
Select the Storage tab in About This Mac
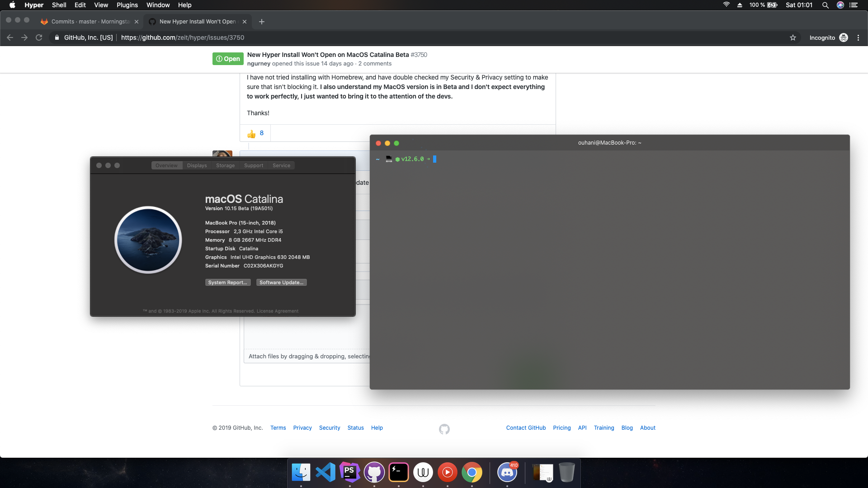coord(225,165)
